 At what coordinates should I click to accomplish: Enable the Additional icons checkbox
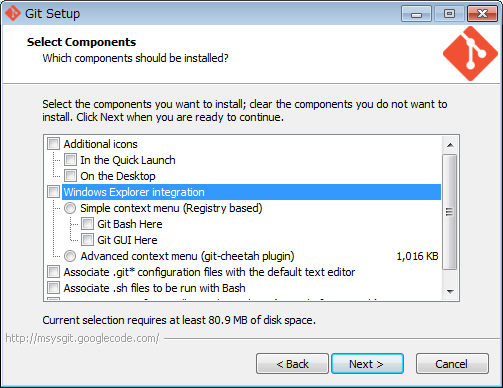pyautogui.click(x=53, y=144)
